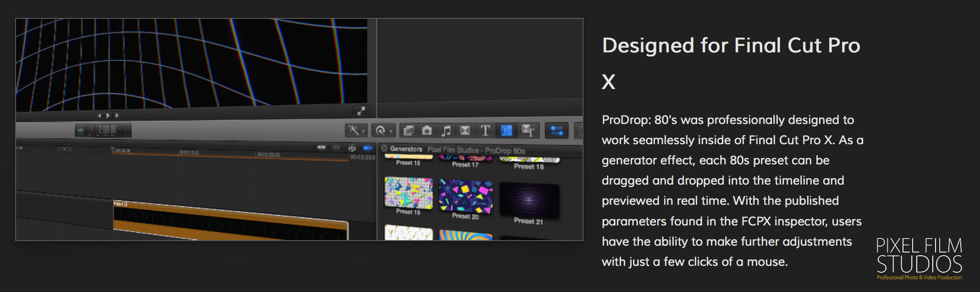Screen dimensions: 980x292
Task: Play the clip in the viewer
Action: click(x=108, y=116)
